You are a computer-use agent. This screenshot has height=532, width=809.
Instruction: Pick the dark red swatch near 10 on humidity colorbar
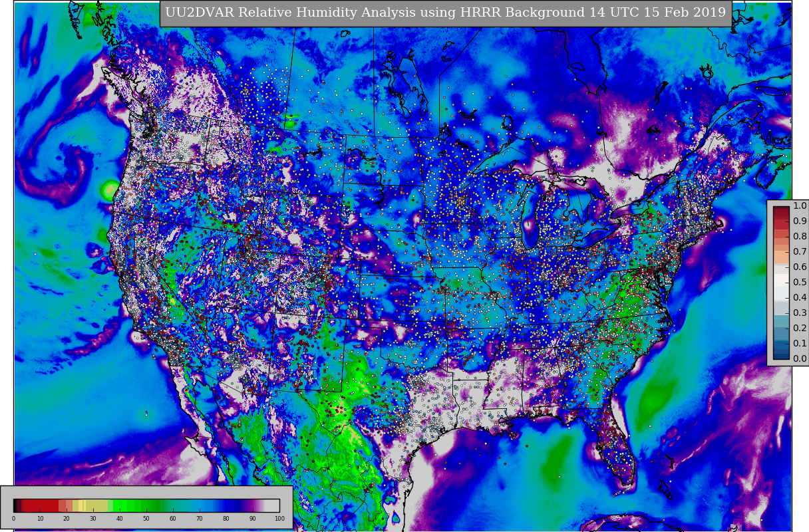(40, 505)
